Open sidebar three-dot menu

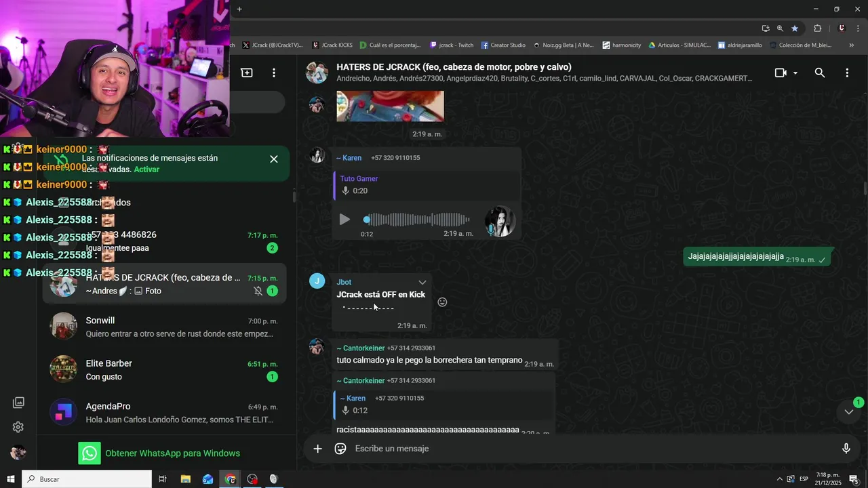pyautogui.click(x=274, y=73)
